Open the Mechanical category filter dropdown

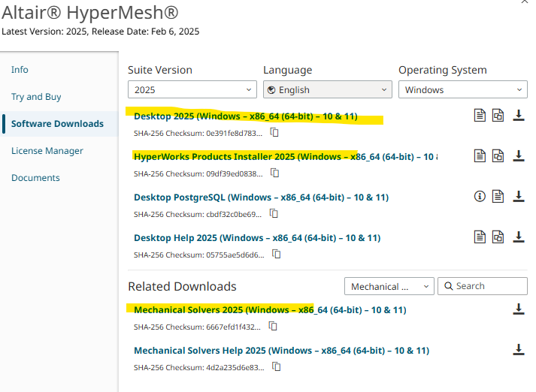(x=389, y=286)
